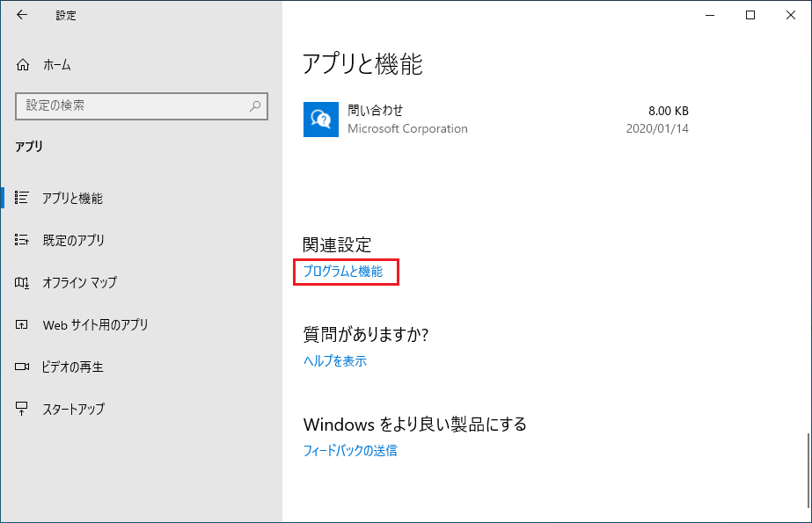Click the オフライン マップ map icon

coord(22,282)
